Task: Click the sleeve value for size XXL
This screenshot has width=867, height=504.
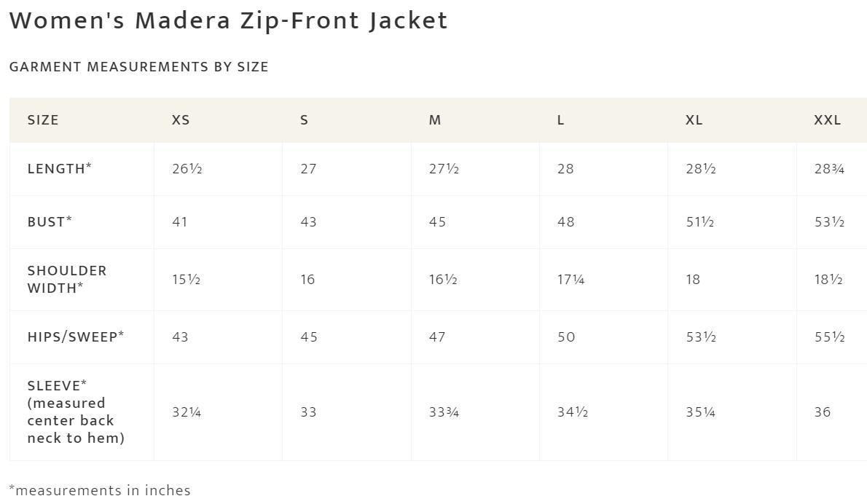Action: [823, 412]
